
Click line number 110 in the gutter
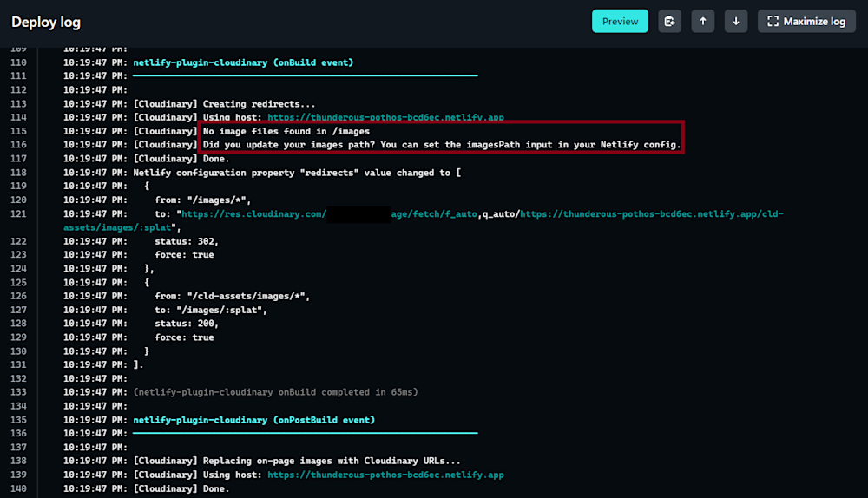click(18, 62)
